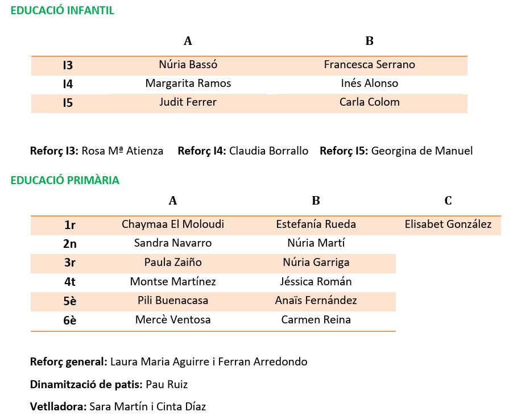Click the column C header

(448, 201)
